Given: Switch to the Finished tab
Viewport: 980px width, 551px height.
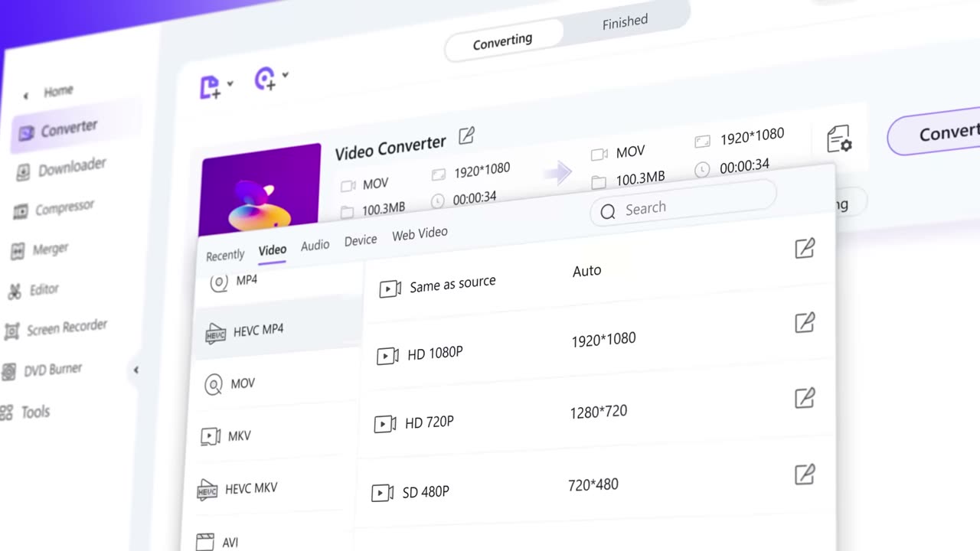Looking at the screenshot, I should (x=625, y=22).
